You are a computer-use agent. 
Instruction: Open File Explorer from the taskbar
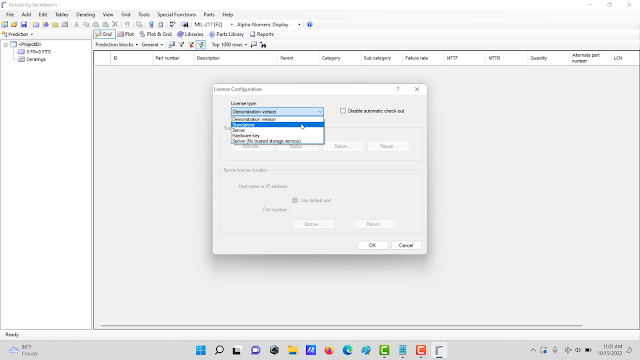click(x=292, y=350)
